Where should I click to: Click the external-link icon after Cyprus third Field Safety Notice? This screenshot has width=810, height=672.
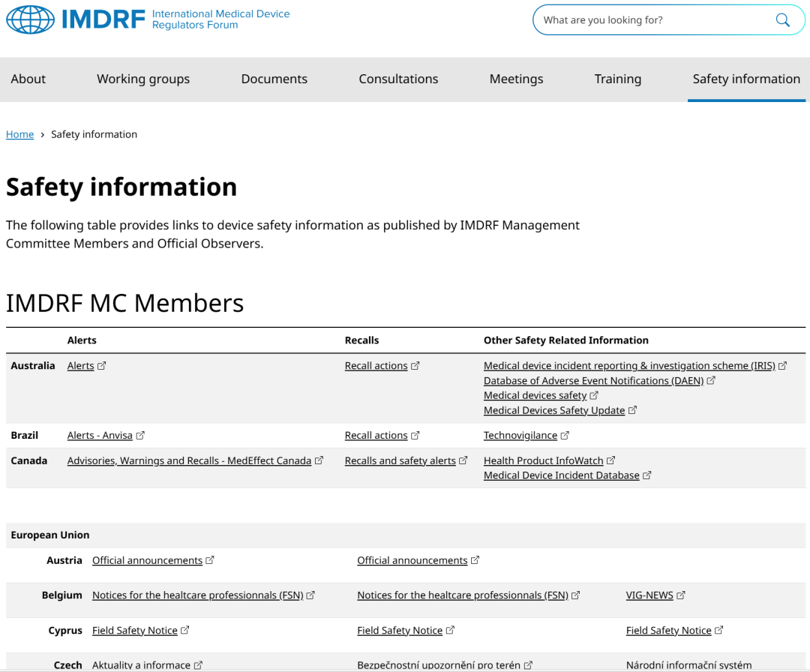(x=719, y=630)
